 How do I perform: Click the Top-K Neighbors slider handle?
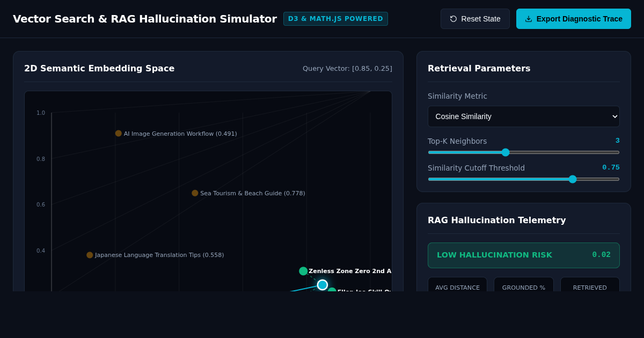point(506,152)
